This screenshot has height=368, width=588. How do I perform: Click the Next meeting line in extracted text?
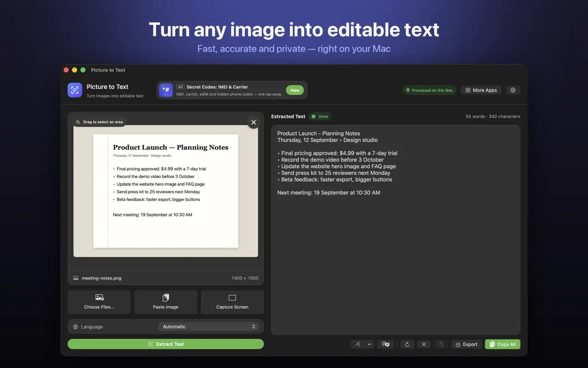pyautogui.click(x=329, y=193)
